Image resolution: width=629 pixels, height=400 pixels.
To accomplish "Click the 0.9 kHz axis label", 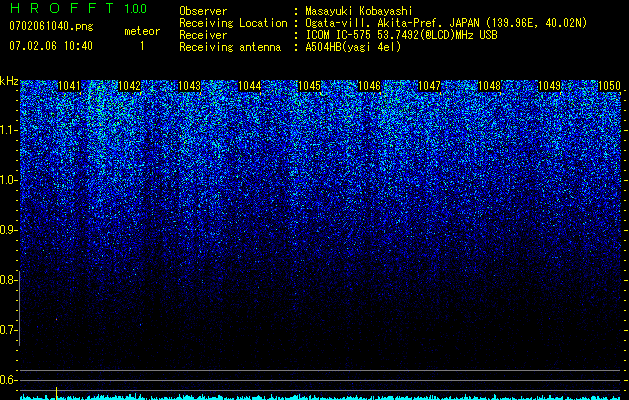I will (x=8, y=230).
